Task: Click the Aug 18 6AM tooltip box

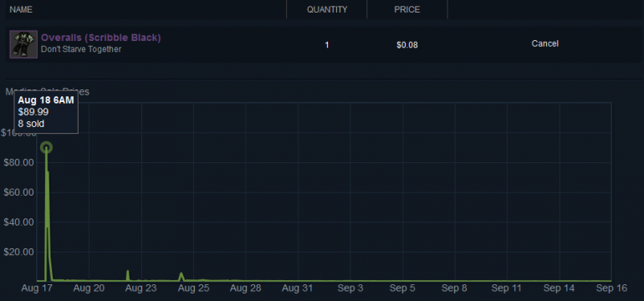Action: (x=46, y=112)
